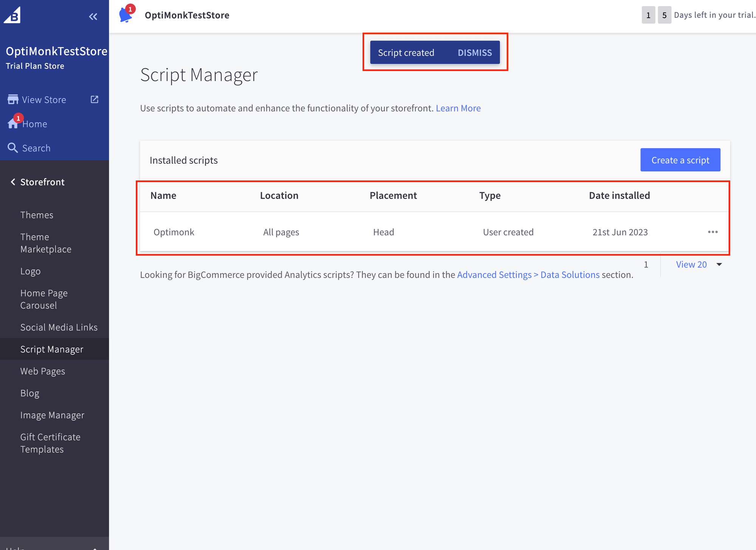Click the OptiMonkTestStore name in sidebar
Image resolution: width=756 pixels, height=550 pixels.
coord(57,51)
